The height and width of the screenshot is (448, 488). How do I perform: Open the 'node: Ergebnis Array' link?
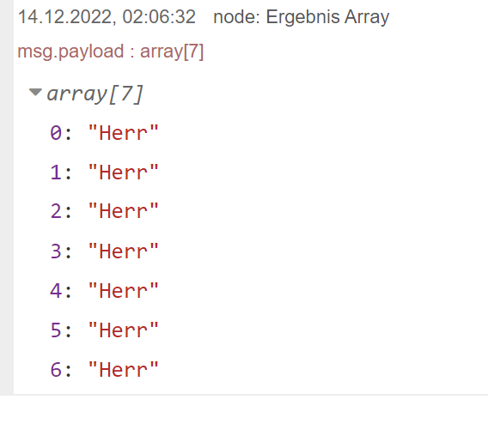point(302,17)
